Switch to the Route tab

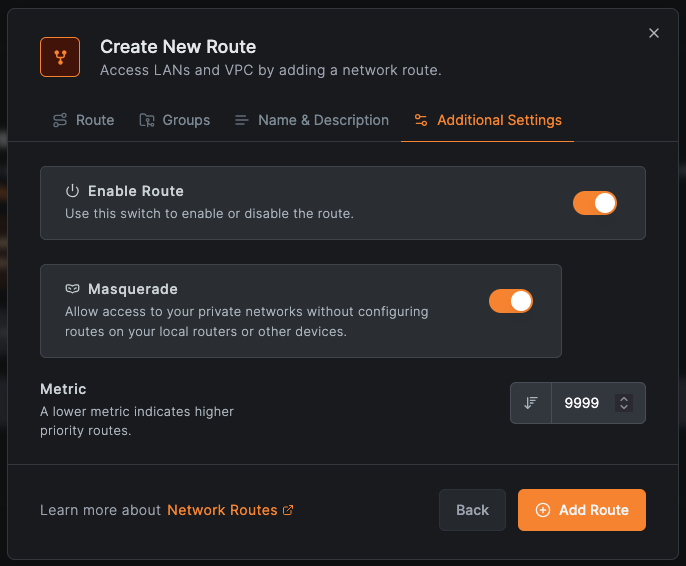point(84,120)
